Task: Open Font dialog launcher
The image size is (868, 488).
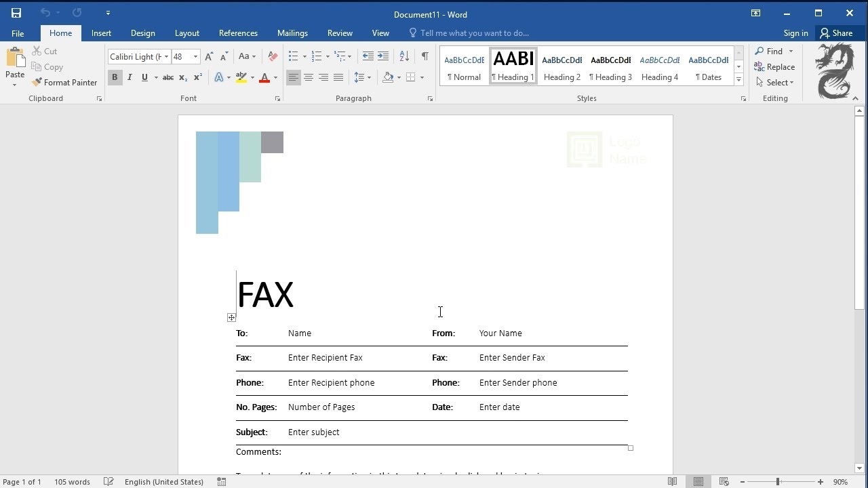Action: coord(277,99)
